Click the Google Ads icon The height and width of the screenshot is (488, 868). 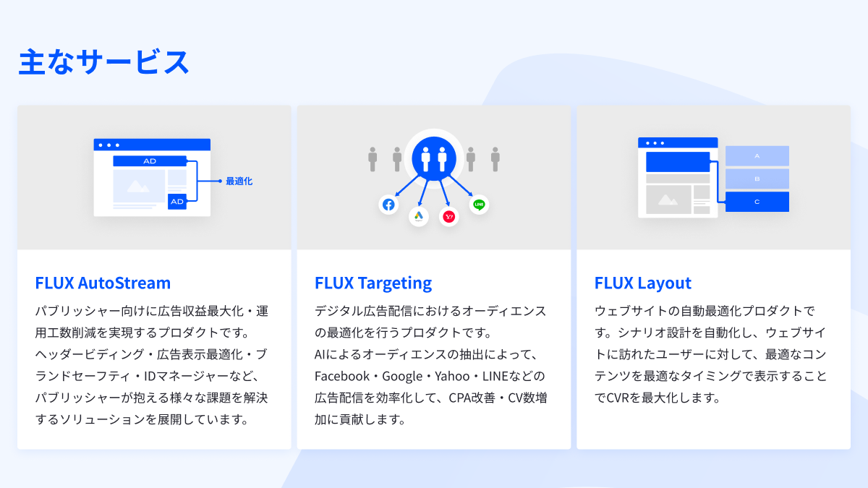[x=419, y=216]
